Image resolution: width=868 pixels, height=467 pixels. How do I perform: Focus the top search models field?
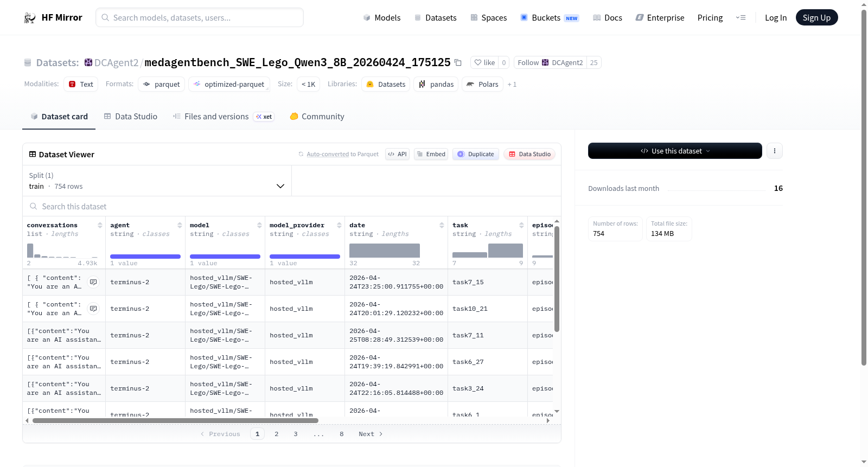tap(200, 17)
